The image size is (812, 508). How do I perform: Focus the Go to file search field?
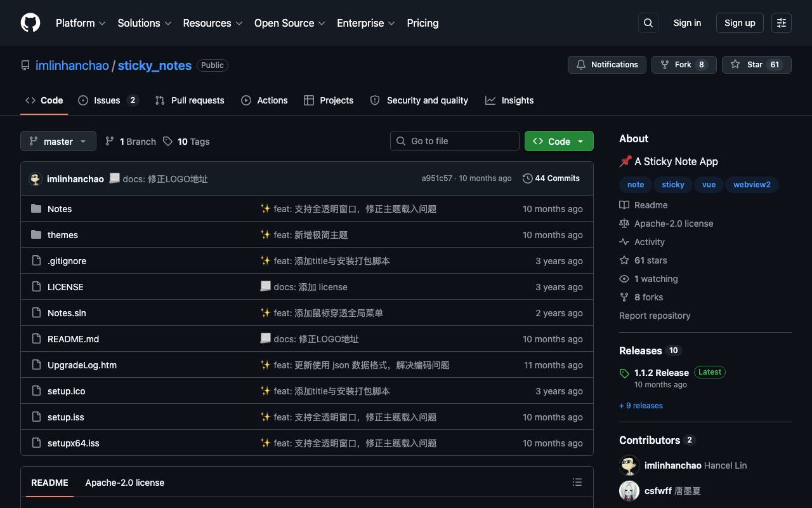click(x=455, y=141)
